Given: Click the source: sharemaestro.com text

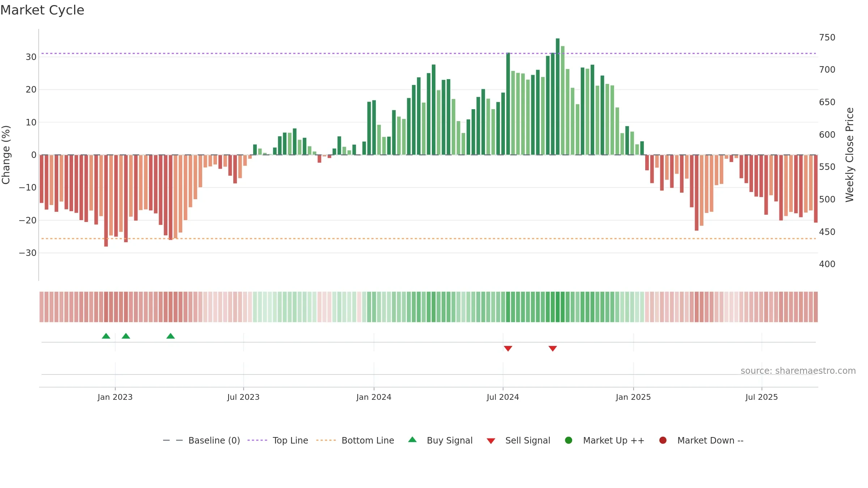Looking at the screenshot, I should [x=798, y=371].
